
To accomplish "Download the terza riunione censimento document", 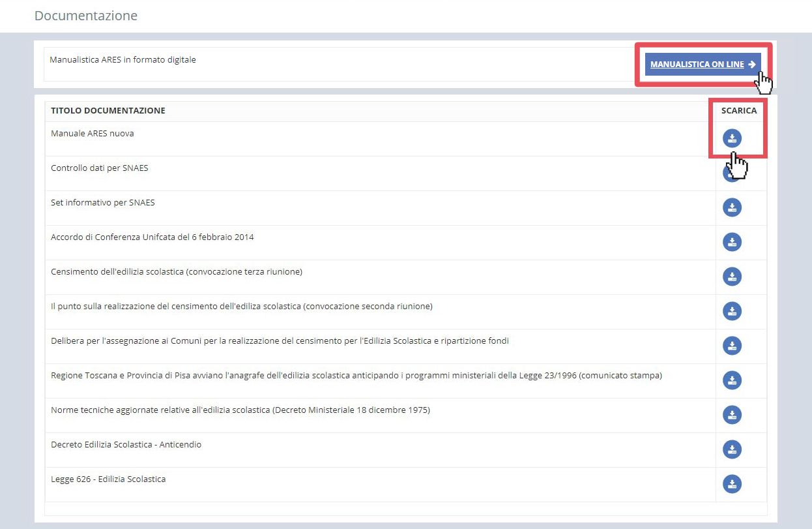I will point(732,277).
